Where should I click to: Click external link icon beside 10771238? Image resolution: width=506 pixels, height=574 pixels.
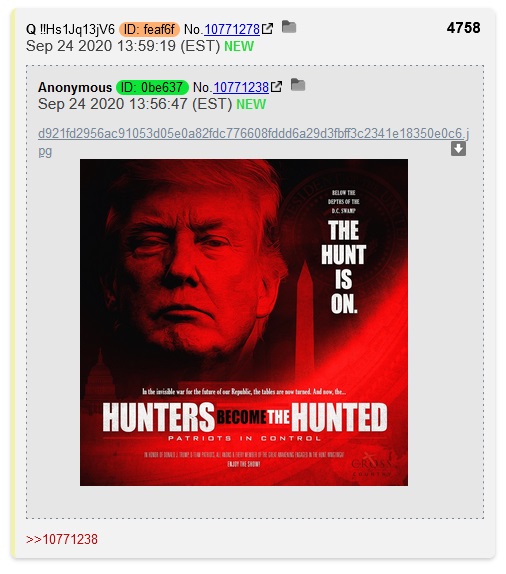(x=277, y=87)
